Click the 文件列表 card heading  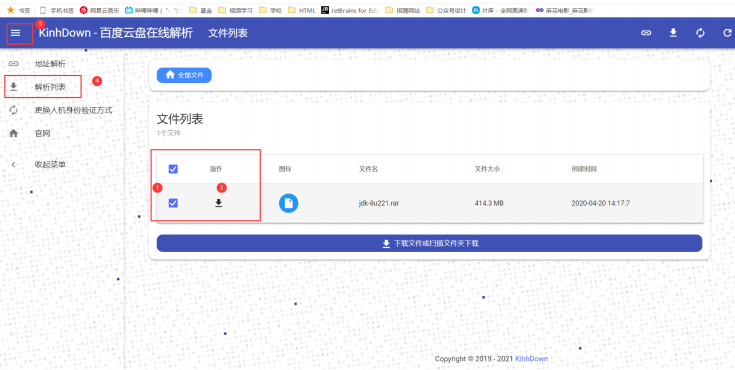click(x=180, y=119)
